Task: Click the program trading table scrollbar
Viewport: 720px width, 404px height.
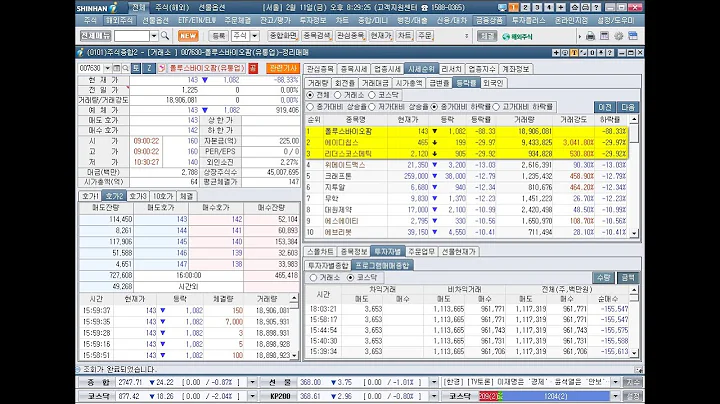Action: click(x=634, y=321)
